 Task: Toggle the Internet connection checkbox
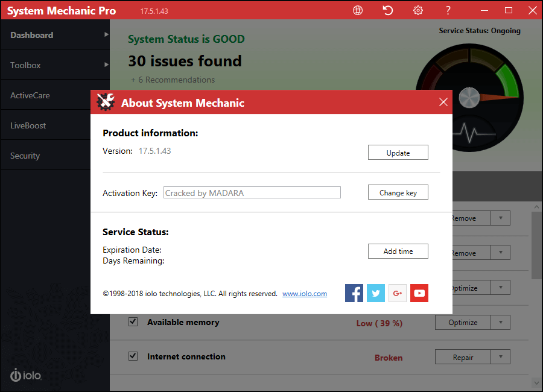coord(133,356)
